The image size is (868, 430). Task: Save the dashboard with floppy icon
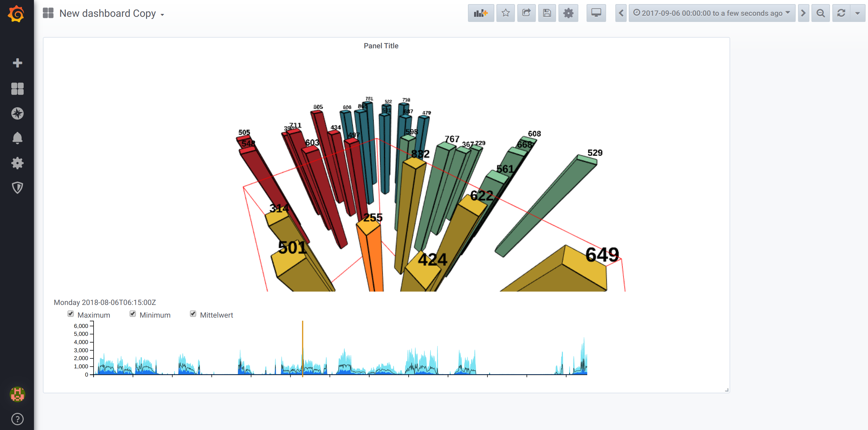point(547,13)
